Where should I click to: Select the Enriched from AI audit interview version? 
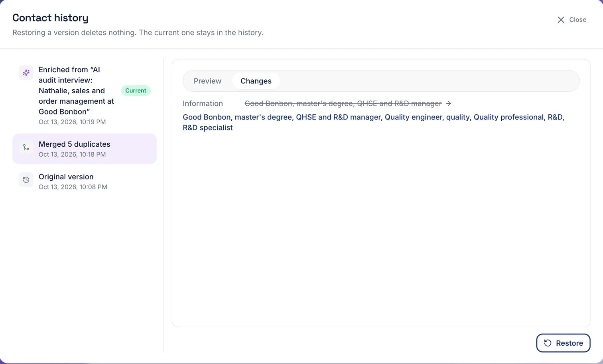click(85, 95)
